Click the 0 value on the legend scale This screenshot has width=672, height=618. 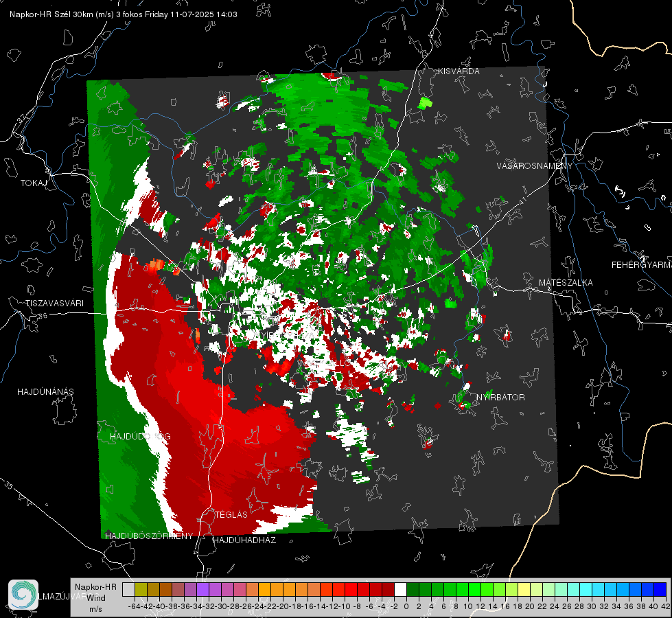[x=406, y=607]
